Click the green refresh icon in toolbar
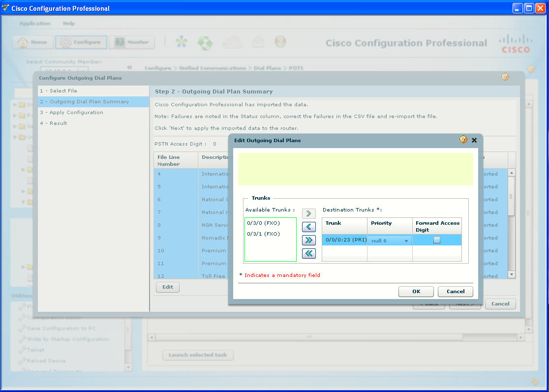549x392 pixels. [205, 43]
